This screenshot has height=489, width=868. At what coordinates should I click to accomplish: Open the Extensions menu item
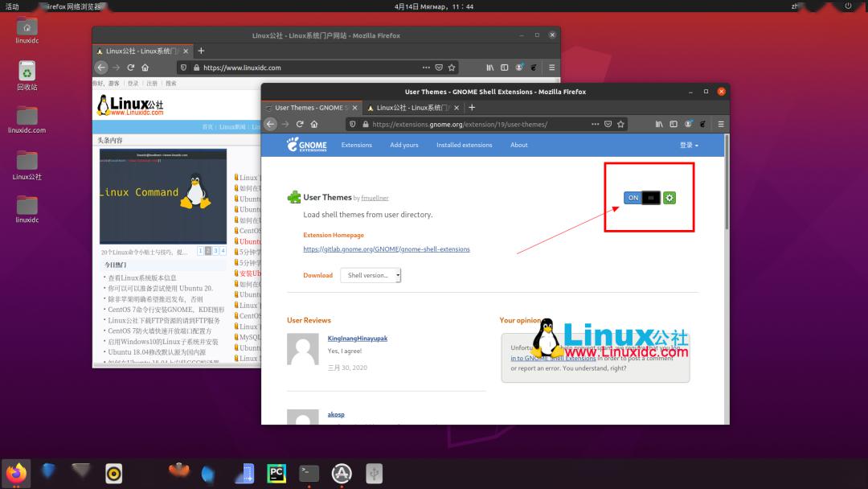point(357,145)
